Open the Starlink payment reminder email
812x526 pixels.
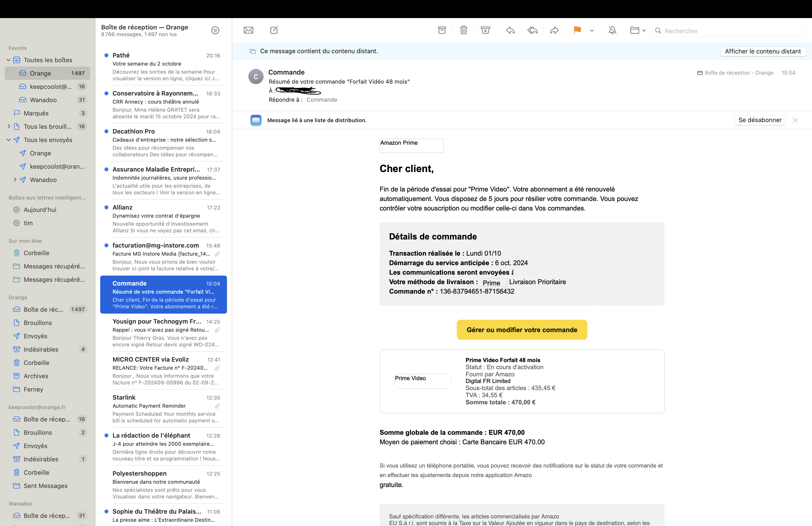click(x=163, y=409)
